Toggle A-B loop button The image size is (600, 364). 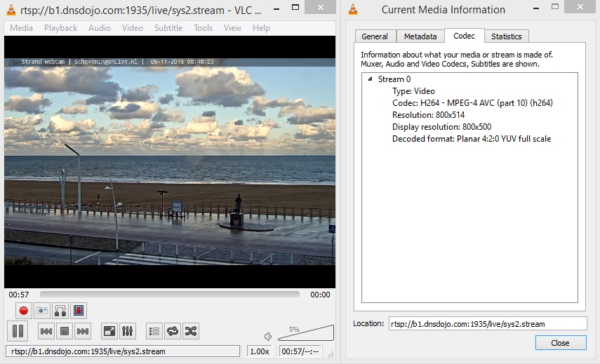60,311
